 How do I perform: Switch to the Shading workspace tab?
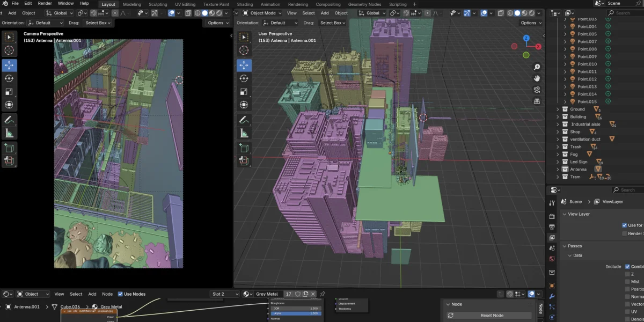(245, 4)
